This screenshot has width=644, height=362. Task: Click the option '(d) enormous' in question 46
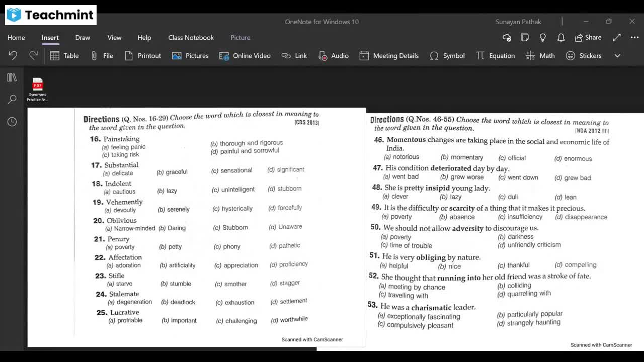point(573,159)
